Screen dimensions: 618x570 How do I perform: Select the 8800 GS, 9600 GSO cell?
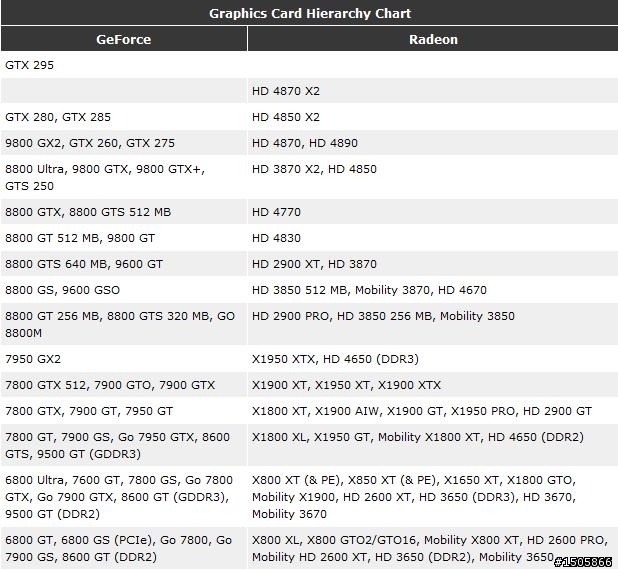[x=124, y=290]
